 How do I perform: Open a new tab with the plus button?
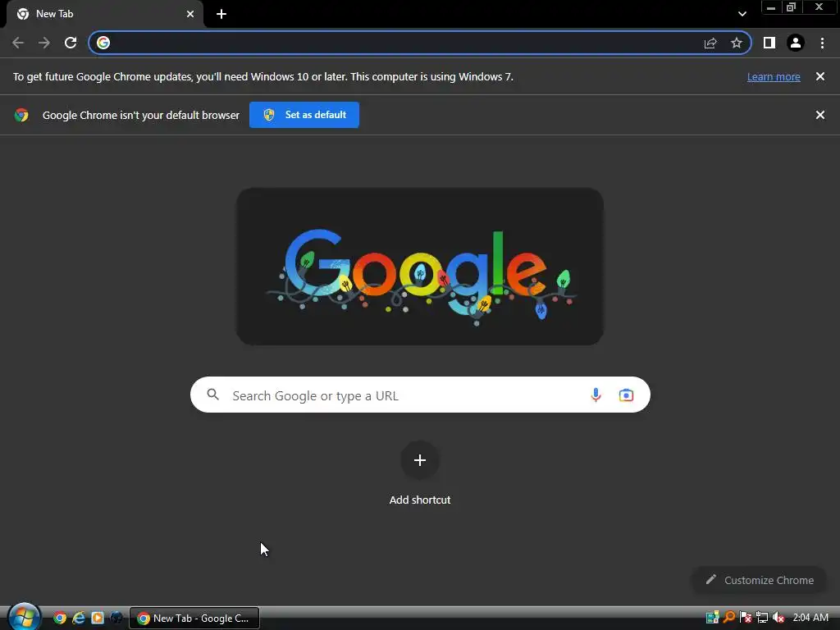[x=221, y=14]
